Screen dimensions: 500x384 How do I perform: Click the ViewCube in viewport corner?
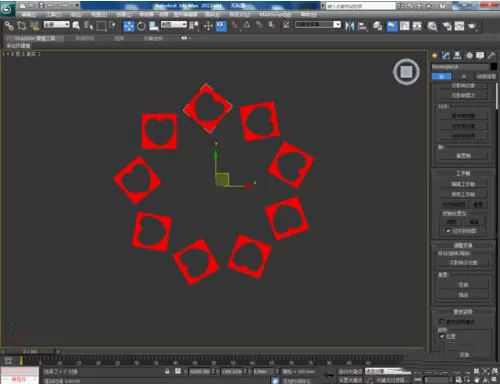406,72
